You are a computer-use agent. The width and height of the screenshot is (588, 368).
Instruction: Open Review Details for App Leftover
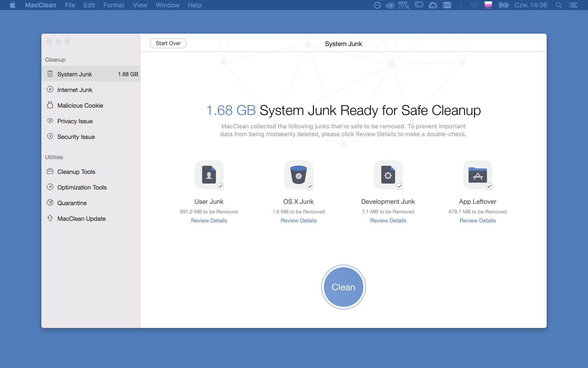tap(478, 220)
